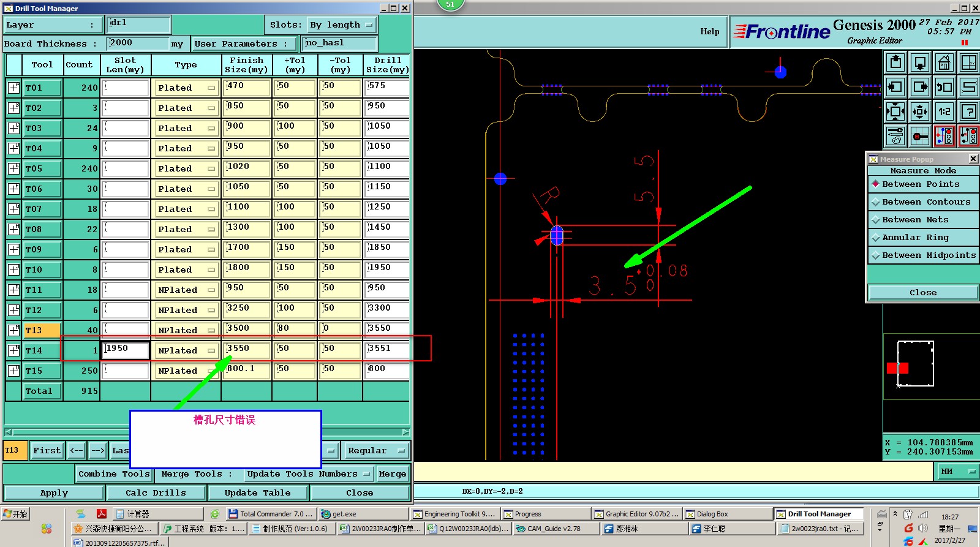Click the User Parameters no_hasl field

[x=340, y=43]
